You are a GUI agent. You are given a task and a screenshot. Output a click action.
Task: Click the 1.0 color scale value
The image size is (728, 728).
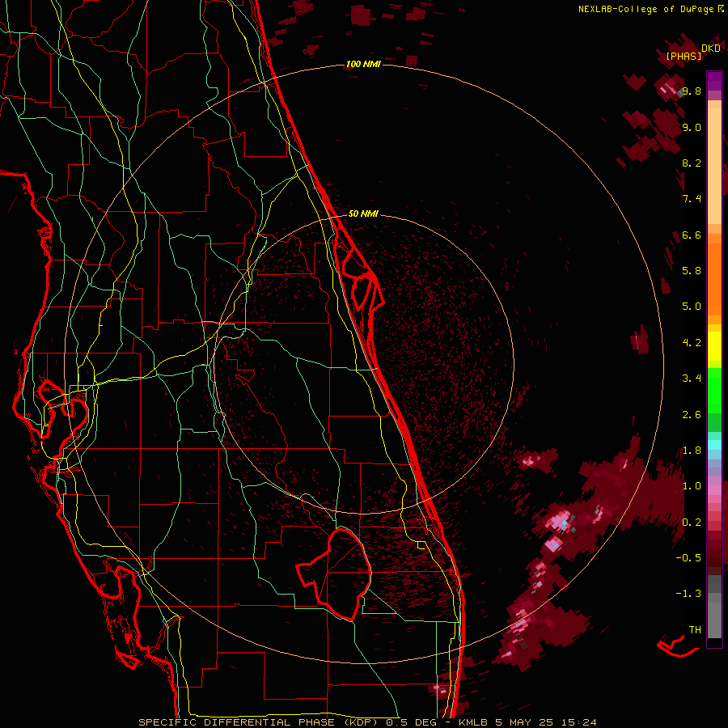(x=692, y=486)
